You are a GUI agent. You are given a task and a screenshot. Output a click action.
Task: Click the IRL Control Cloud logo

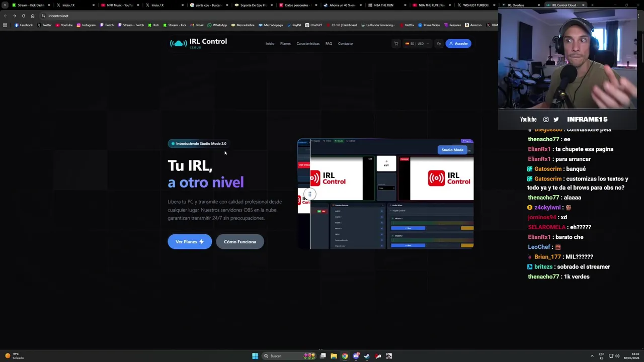[198, 43]
